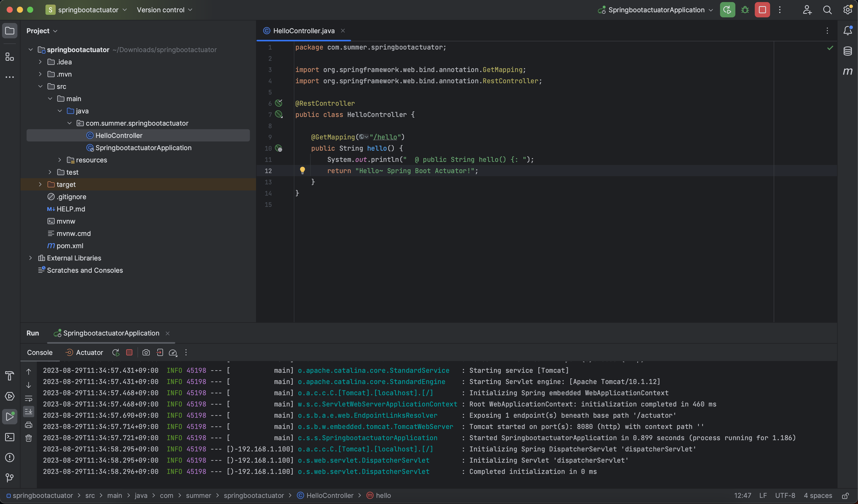Show more tool windows ellipsis
858x504 pixels.
click(x=10, y=77)
